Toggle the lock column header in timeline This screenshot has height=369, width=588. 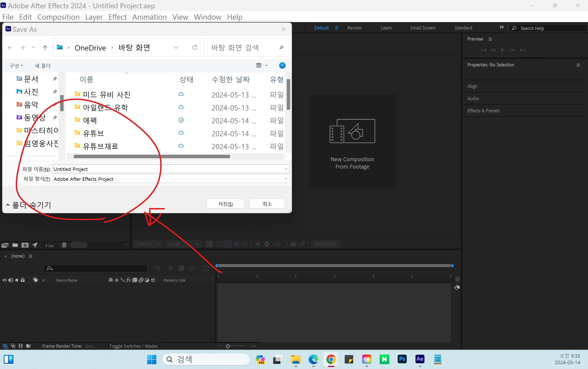(x=23, y=280)
